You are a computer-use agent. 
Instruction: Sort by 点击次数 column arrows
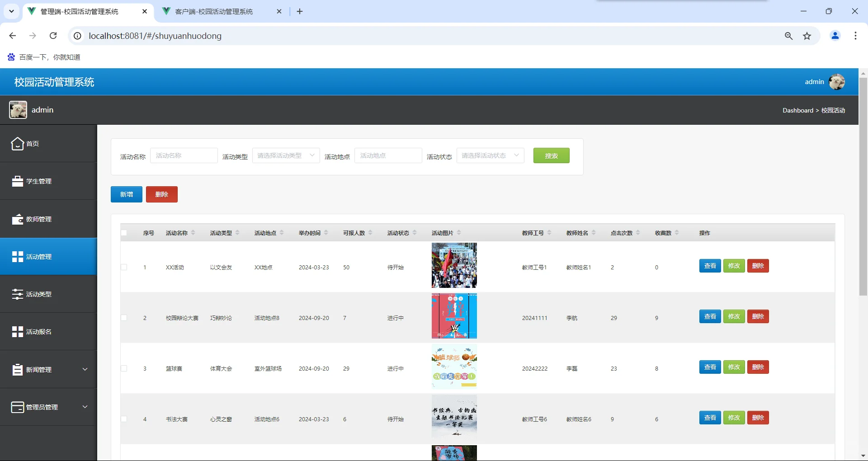pyautogui.click(x=638, y=233)
